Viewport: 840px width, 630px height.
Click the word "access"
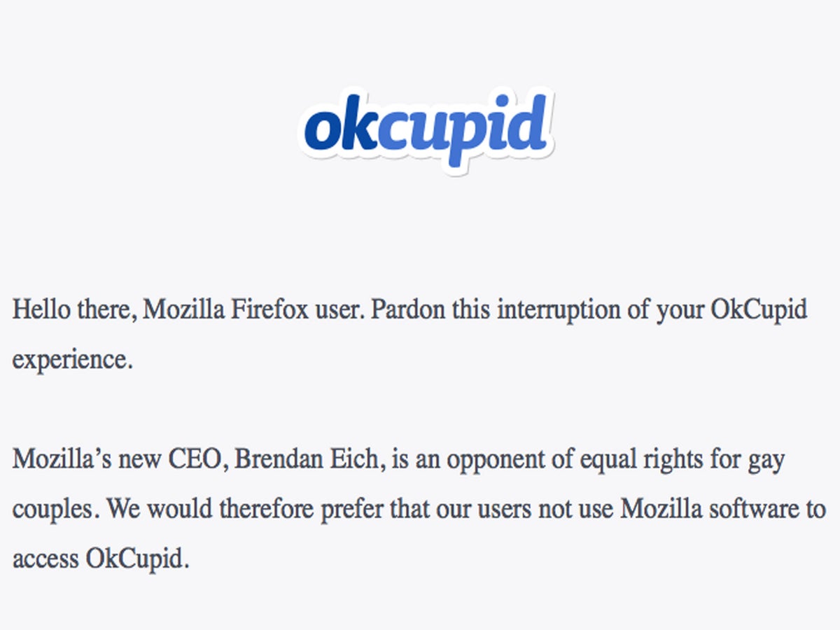pos(45,560)
